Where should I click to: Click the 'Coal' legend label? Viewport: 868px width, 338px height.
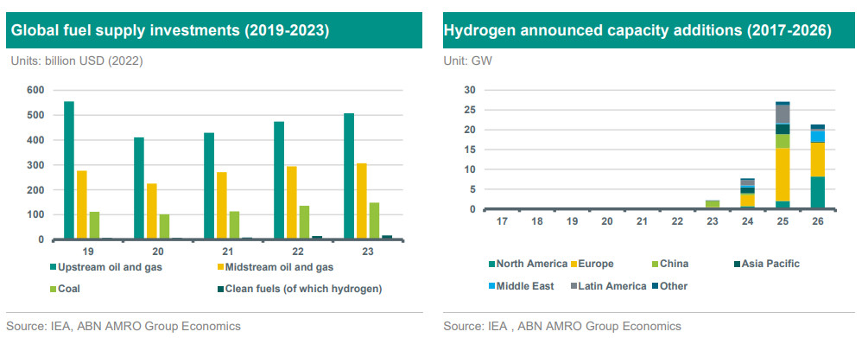pos(69,290)
